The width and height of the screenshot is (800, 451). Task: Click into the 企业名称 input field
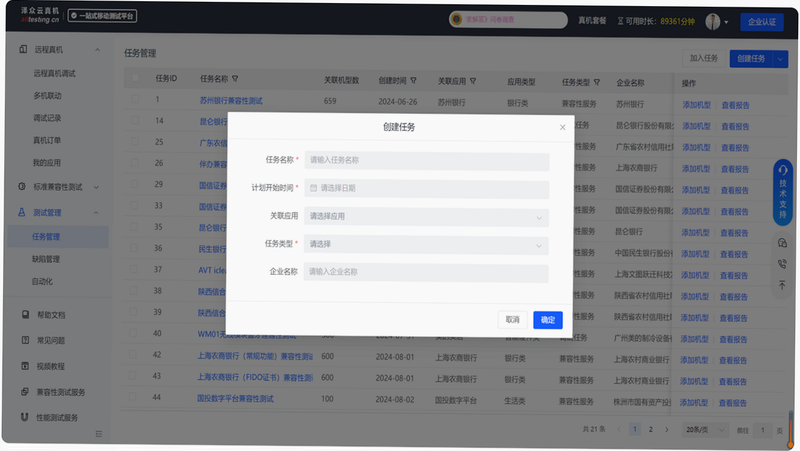click(426, 272)
